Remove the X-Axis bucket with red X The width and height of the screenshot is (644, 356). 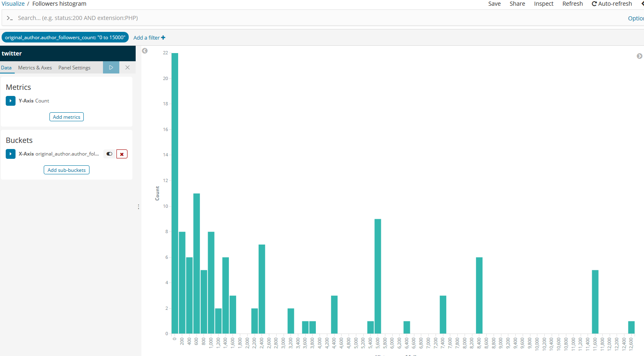point(122,154)
